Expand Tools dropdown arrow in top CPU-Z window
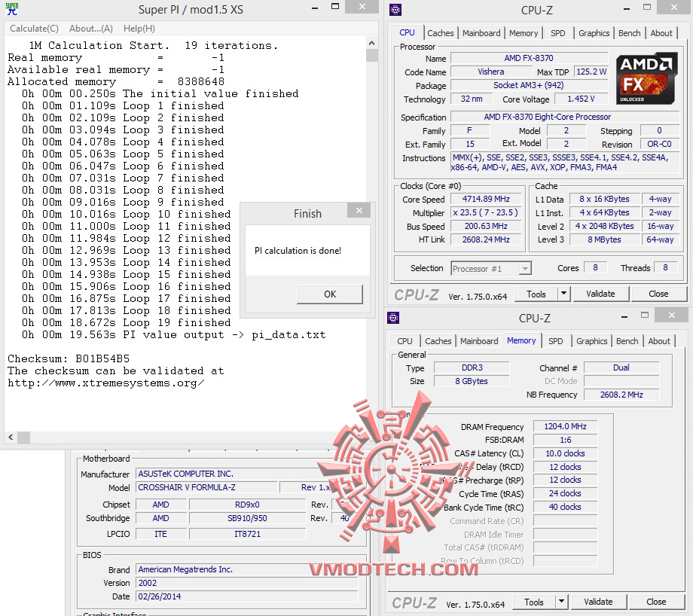The width and height of the screenshot is (693, 616). click(564, 294)
